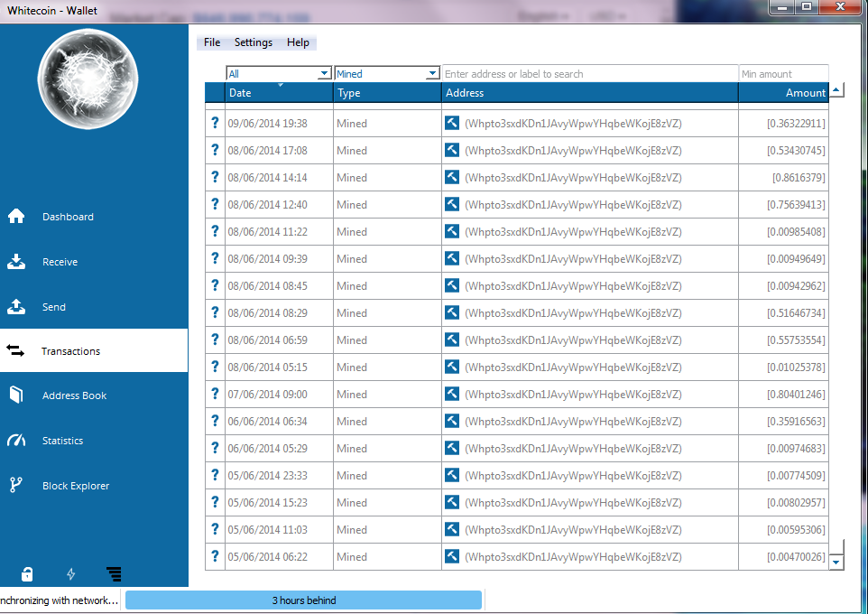The image size is (868, 614).
Task: Open the Block Explorer branch icon
Action: pyautogui.click(x=16, y=485)
